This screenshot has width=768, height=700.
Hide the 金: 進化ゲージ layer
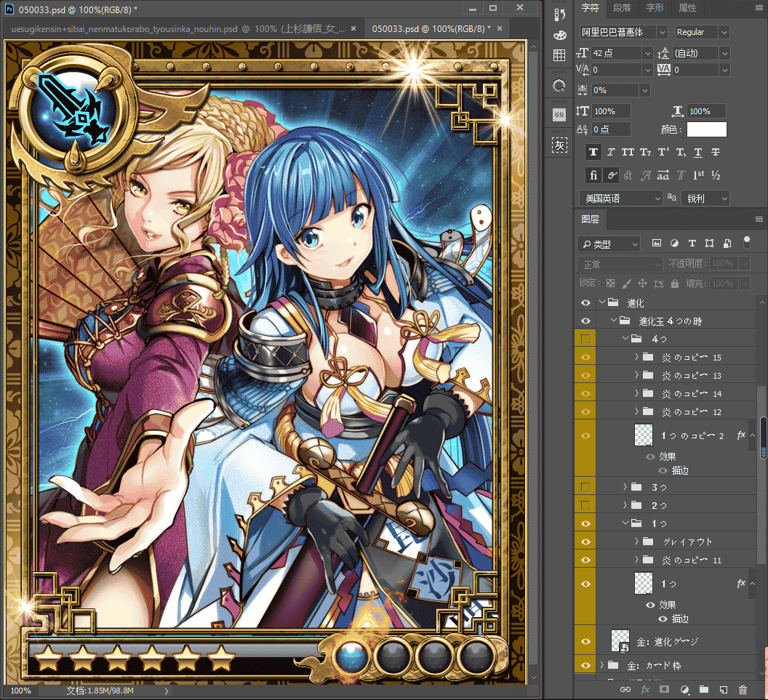pyautogui.click(x=585, y=642)
